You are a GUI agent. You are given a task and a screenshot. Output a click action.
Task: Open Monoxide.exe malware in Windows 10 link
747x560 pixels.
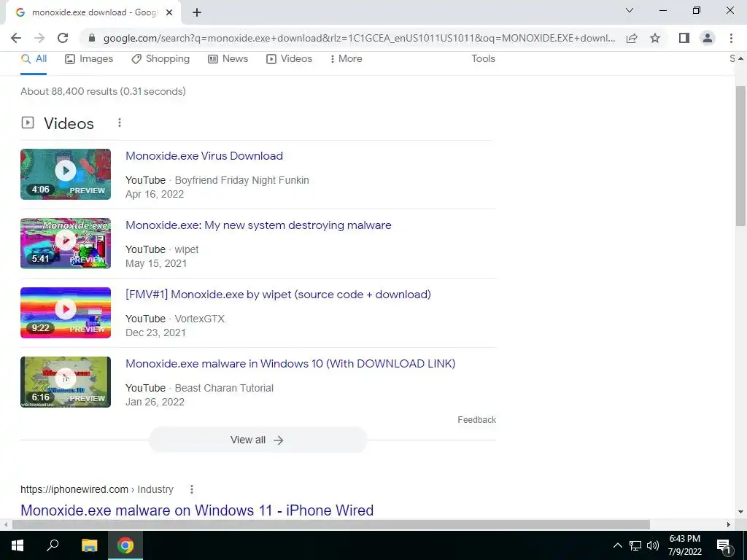click(x=290, y=363)
